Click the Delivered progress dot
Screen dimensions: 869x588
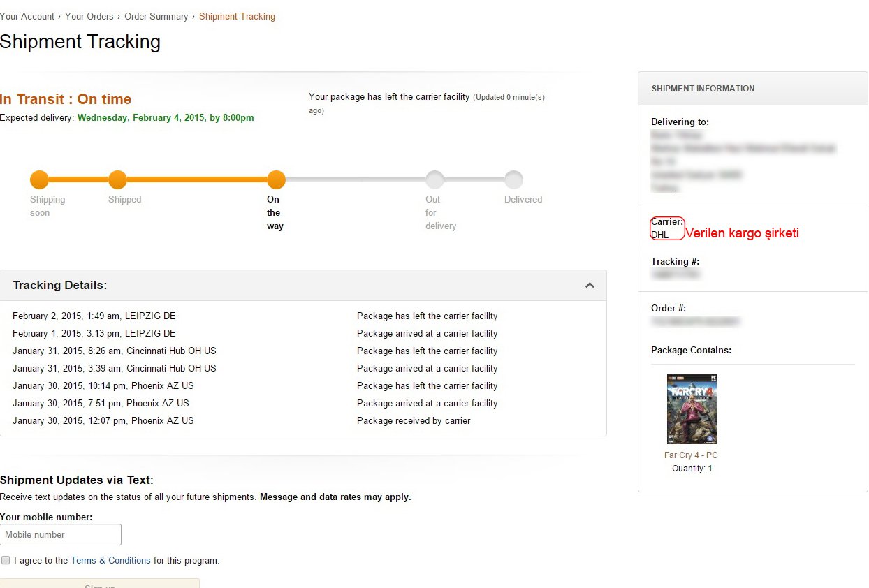[513, 180]
